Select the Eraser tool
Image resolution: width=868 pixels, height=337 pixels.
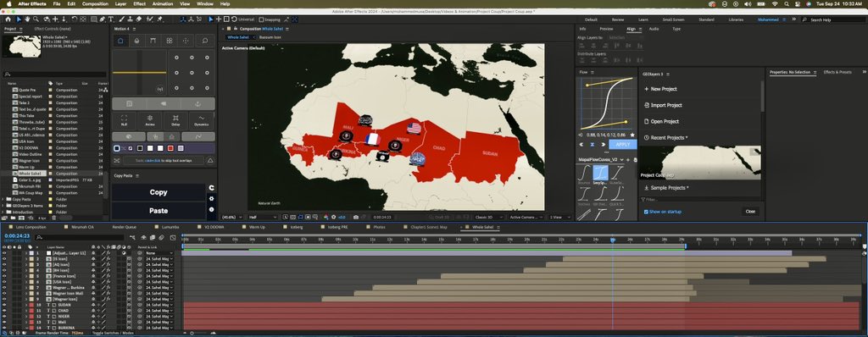(x=139, y=19)
